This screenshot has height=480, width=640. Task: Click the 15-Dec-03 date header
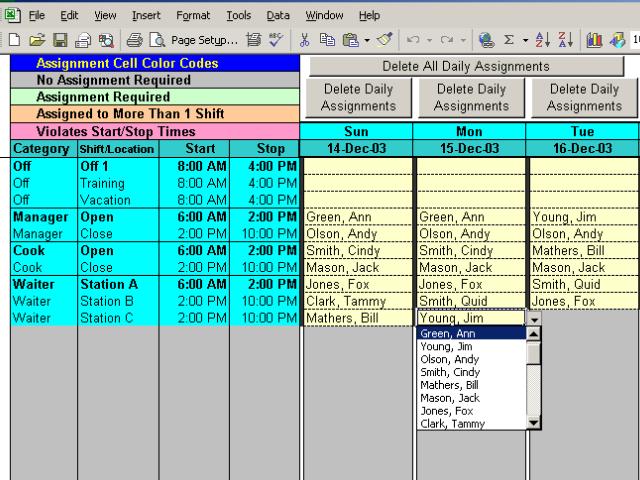click(x=469, y=148)
